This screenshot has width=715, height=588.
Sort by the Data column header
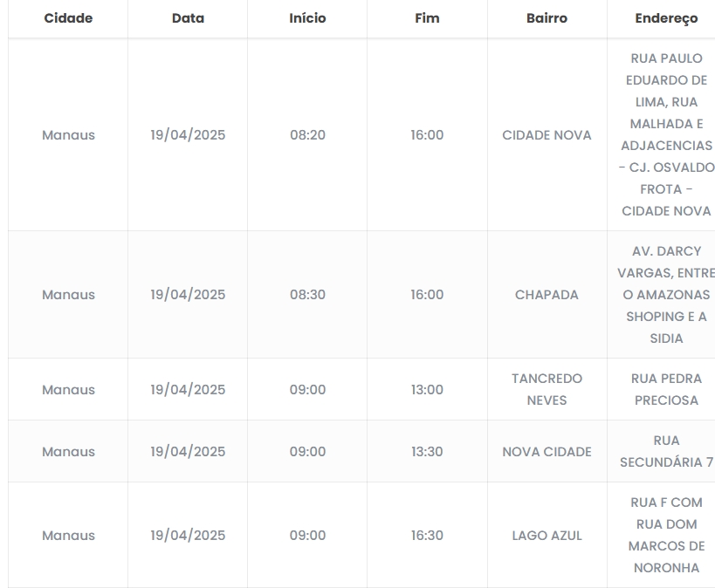point(188,18)
